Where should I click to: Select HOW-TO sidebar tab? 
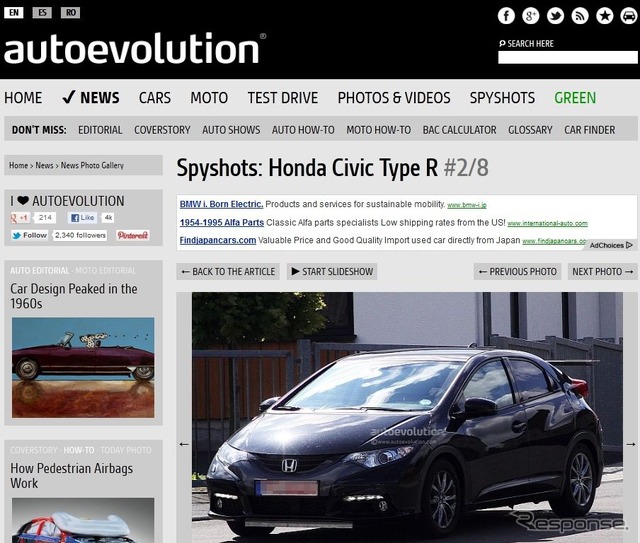coord(79,450)
